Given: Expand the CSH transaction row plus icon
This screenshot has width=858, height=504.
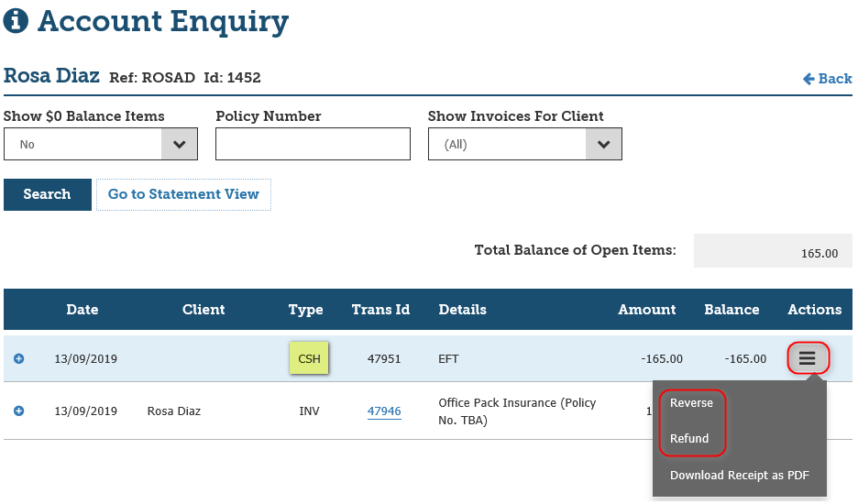Looking at the screenshot, I should pyautogui.click(x=19, y=358).
